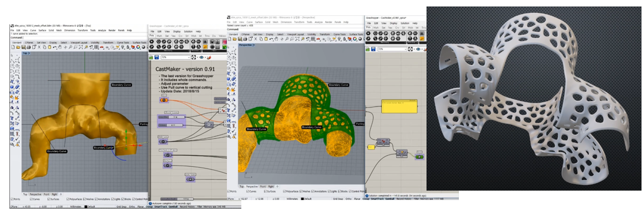Open Perspective viewport title dropdown arrow
Image resolution: width=644 pixels, height=212 pixels.
pyautogui.click(x=254, y=45)
